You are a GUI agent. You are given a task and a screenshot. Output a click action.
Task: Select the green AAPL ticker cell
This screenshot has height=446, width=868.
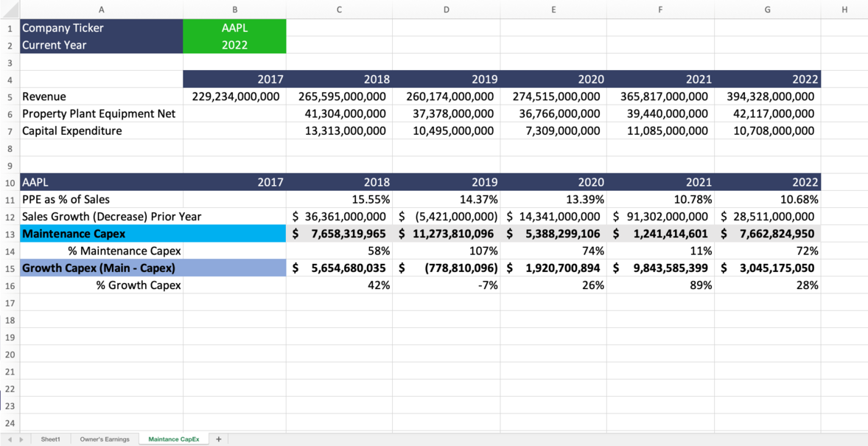(234, 27)
